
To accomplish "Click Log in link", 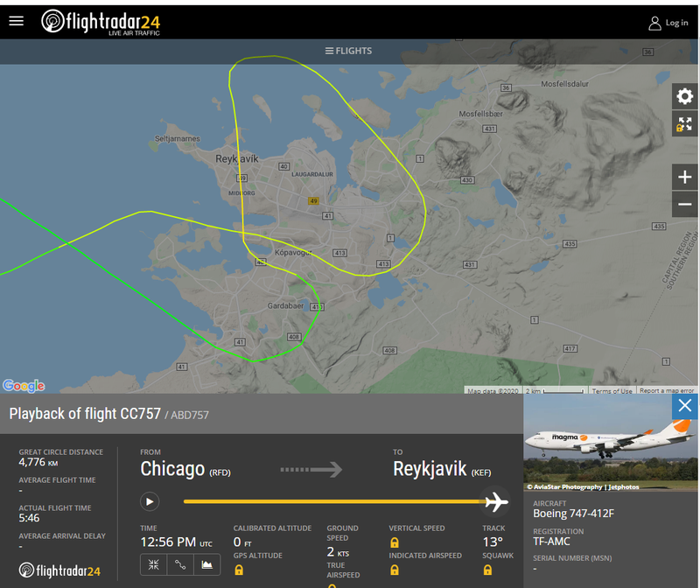I will click(668, 23).
